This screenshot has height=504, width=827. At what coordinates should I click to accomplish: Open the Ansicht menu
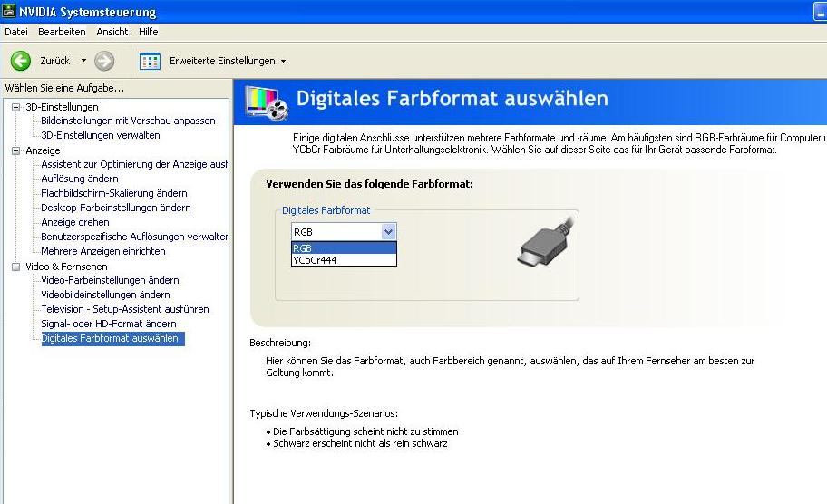click(x=112, y=32)
